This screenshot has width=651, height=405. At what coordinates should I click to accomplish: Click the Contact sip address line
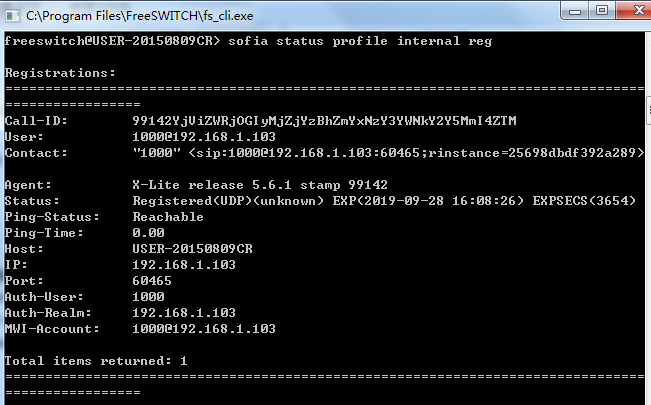coord(388,153)
